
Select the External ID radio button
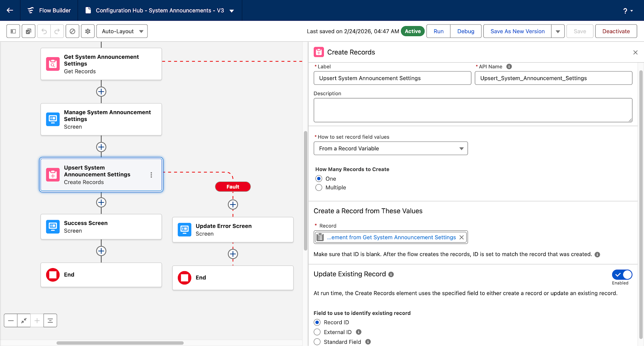pos(317,332)
